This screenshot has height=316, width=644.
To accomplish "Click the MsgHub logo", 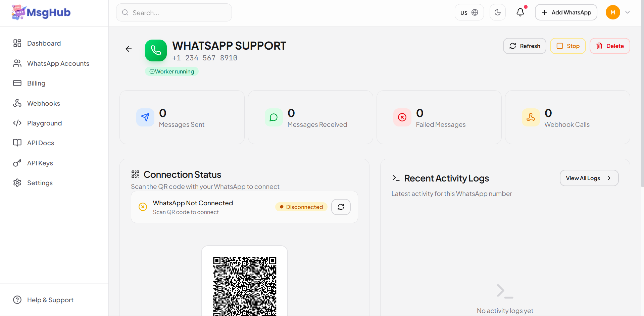I will (41, 12).
